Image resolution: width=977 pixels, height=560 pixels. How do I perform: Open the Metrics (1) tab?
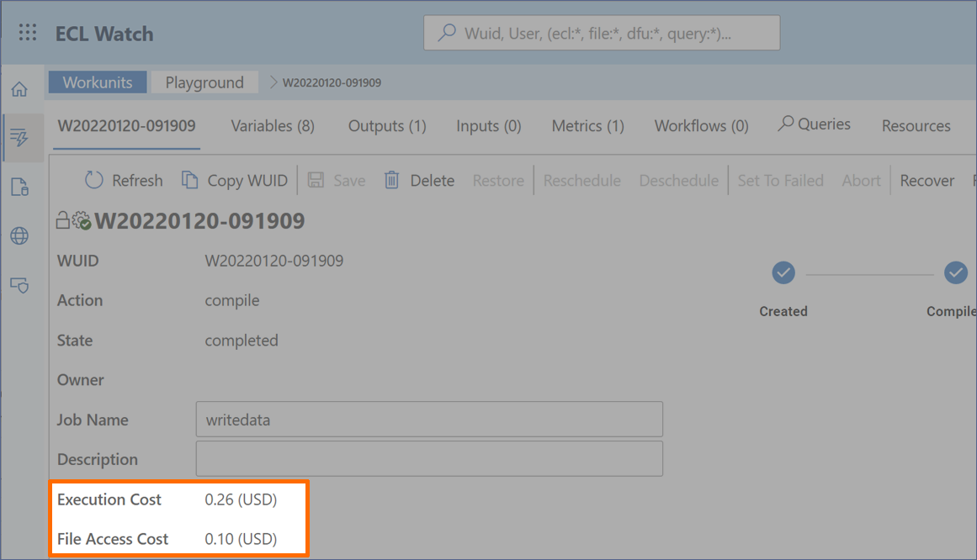point(587,126)
